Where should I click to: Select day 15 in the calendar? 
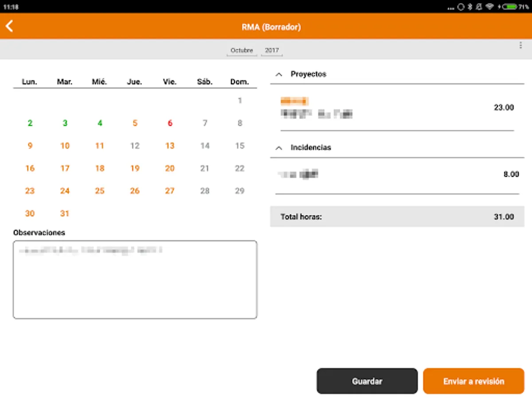tap(240, 146)
